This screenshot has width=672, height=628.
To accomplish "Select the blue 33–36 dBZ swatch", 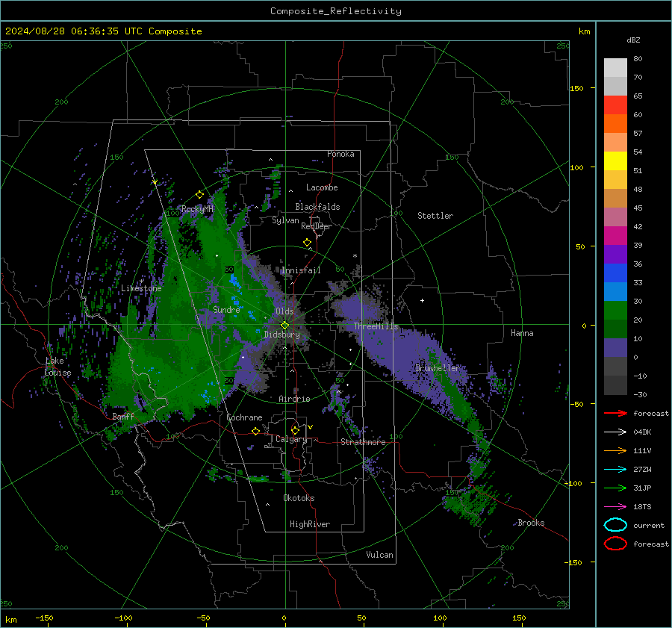I will 615,273.
